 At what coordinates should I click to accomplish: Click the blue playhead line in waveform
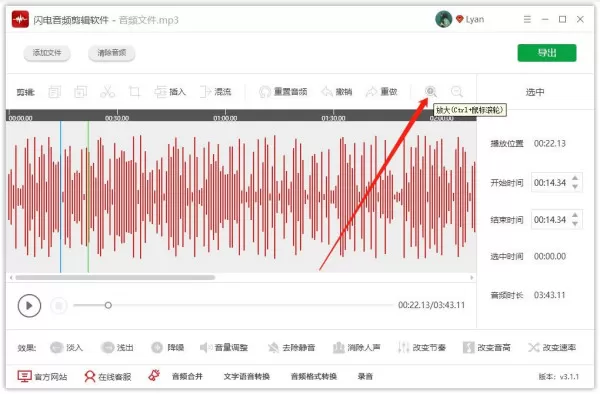pos(60,197)
